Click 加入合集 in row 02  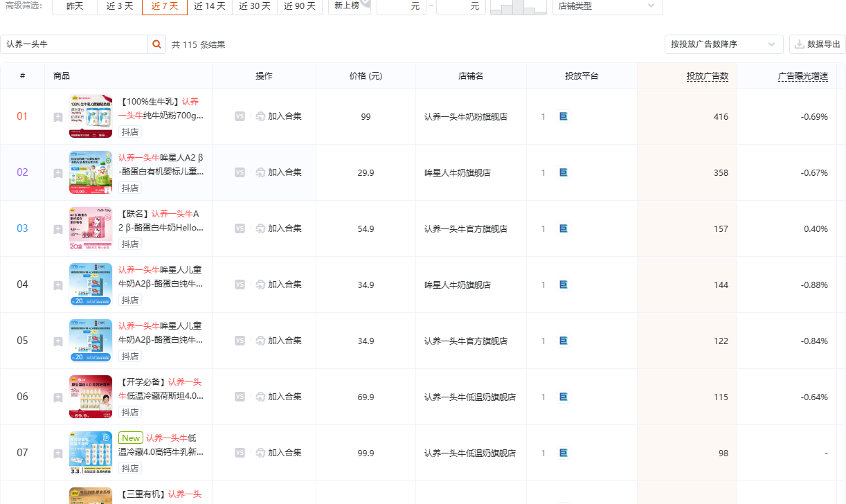point(278,172)
